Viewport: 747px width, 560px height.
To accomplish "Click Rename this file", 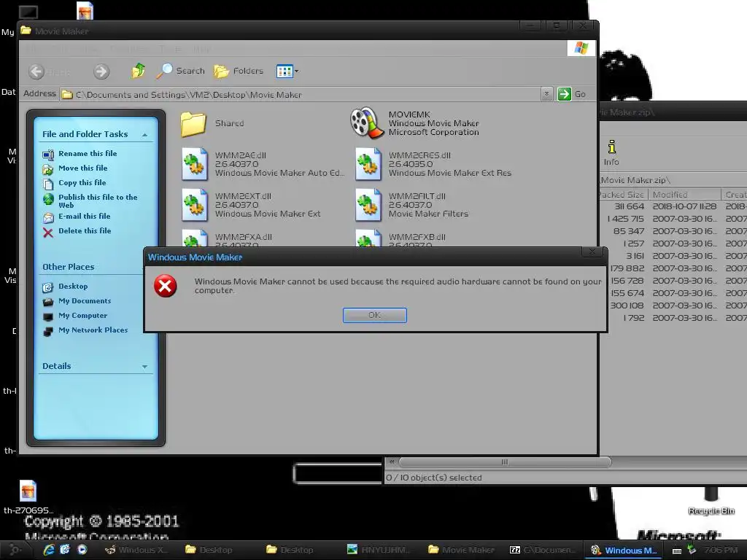I will tap(88, 153).
